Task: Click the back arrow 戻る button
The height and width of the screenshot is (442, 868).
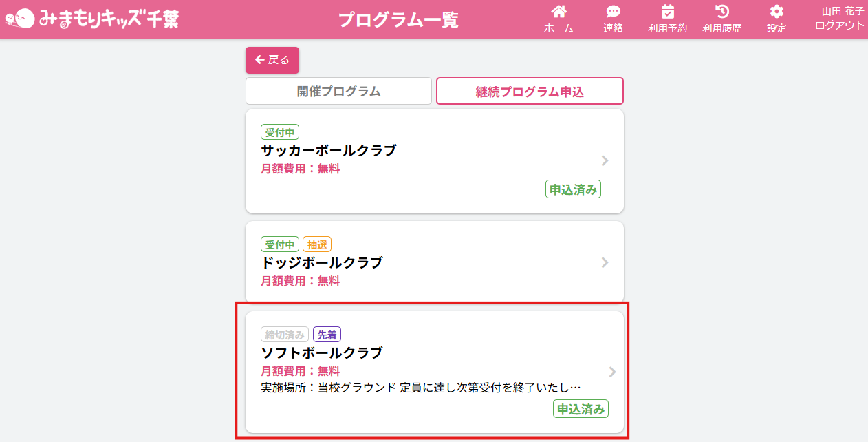Action: pos(272,60)
